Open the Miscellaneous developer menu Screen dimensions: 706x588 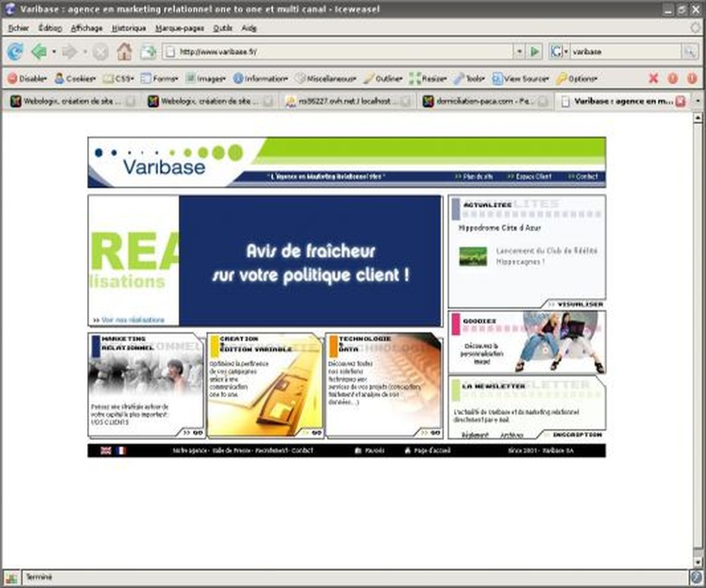pos(326,78)
